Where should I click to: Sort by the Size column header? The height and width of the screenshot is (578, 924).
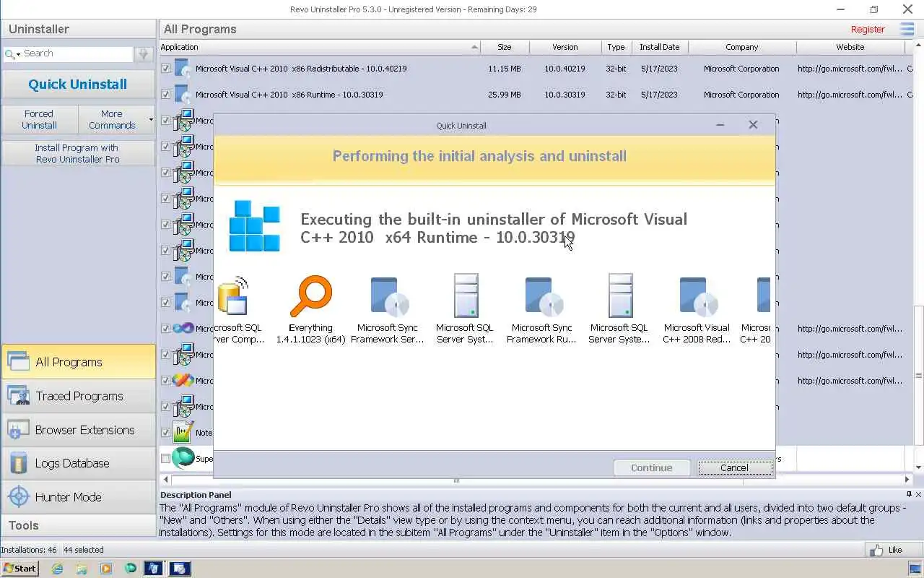point(505,47)
